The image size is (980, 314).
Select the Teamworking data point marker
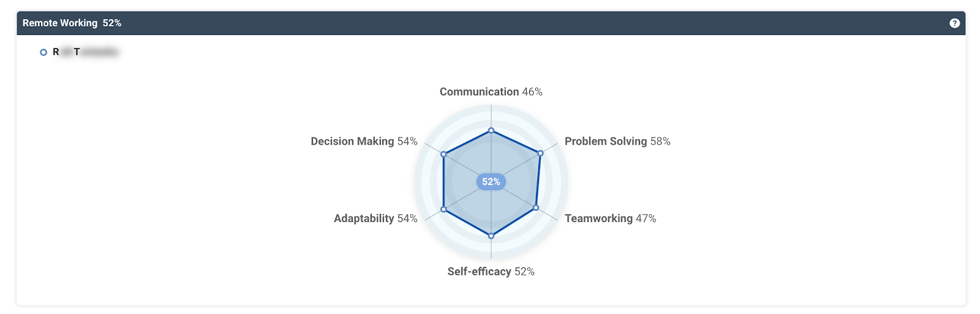click(536, 208)
